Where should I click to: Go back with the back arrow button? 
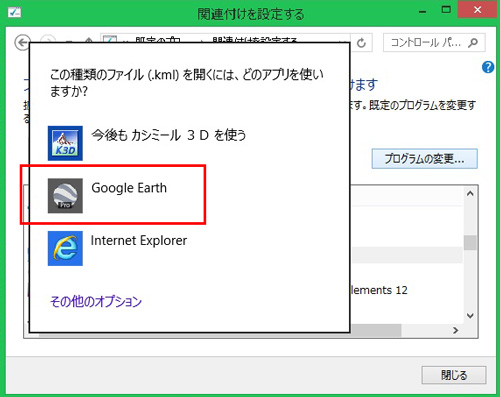tap(22, 43)
